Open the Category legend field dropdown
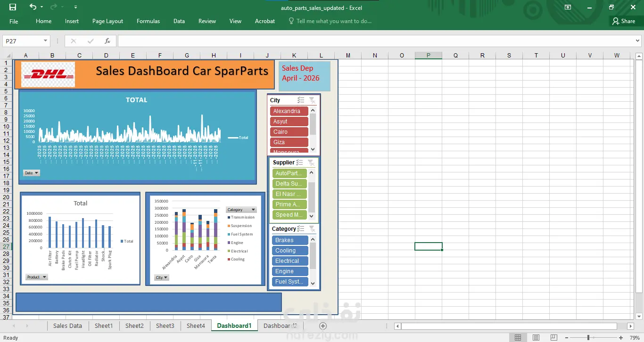 click(241, 210)
